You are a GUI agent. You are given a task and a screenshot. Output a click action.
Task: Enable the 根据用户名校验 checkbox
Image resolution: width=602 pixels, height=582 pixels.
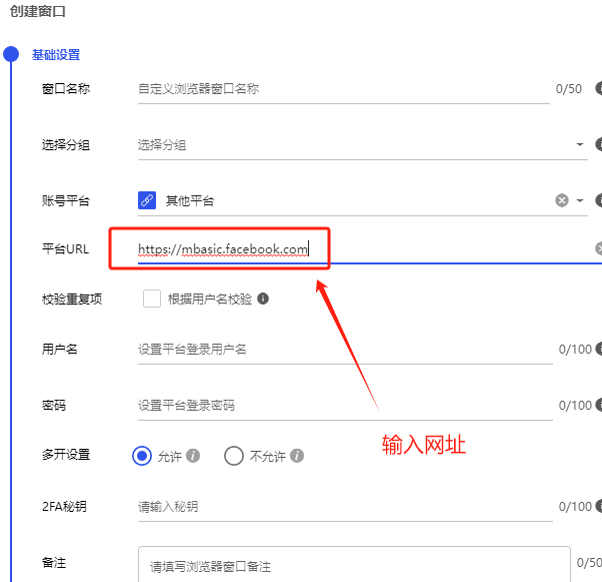click(152, 299)
